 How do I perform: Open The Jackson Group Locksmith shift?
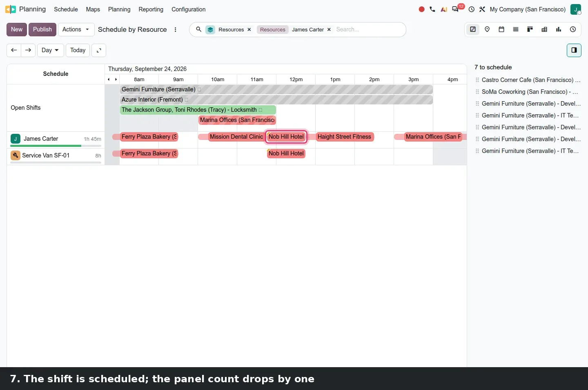(198, 110)
